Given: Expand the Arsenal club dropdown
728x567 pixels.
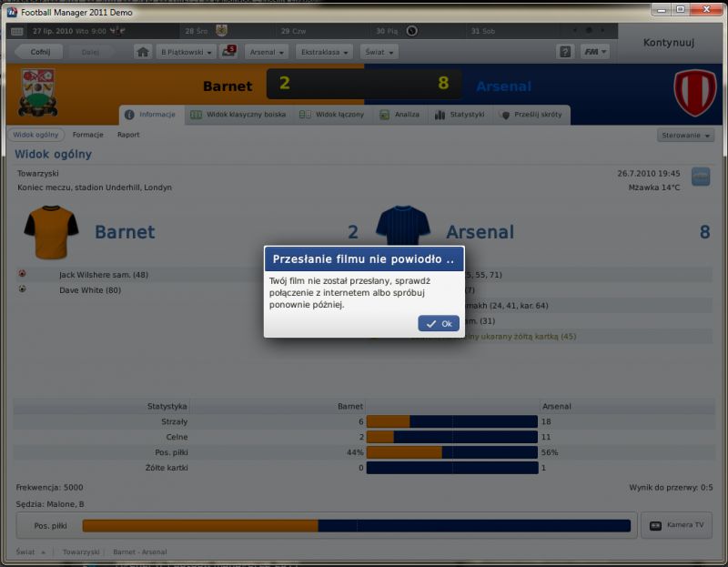Looking at the screenshot, I should (x=267, y=52).
